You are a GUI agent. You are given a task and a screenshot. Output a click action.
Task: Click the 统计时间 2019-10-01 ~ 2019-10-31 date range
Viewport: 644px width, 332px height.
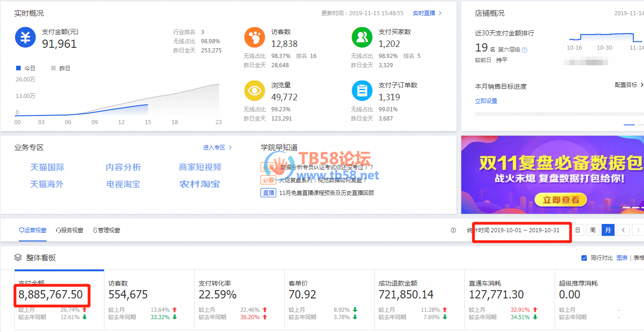click(x=514, y=230)
